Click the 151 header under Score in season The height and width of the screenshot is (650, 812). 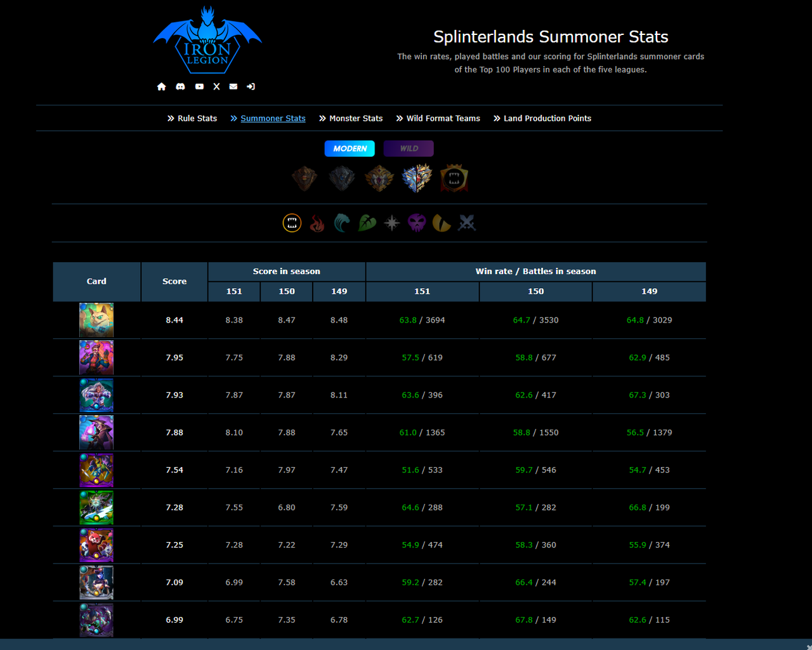234,291
